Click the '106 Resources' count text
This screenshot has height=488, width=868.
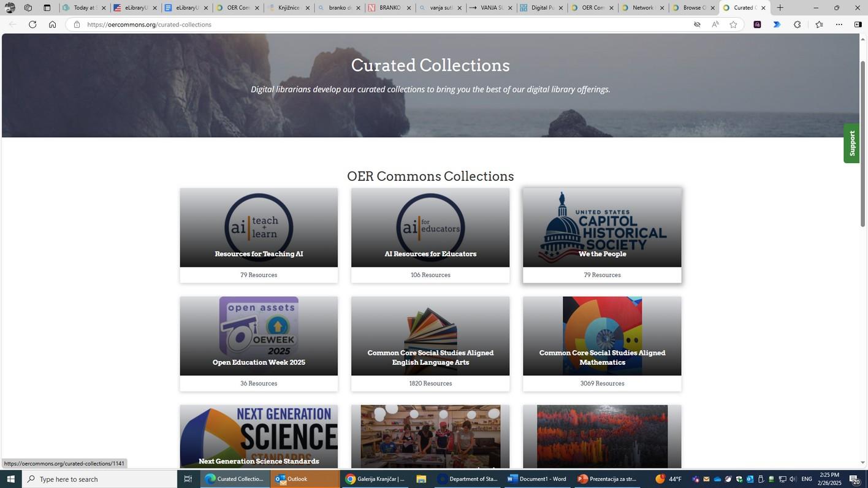click(x=430, y=275)
